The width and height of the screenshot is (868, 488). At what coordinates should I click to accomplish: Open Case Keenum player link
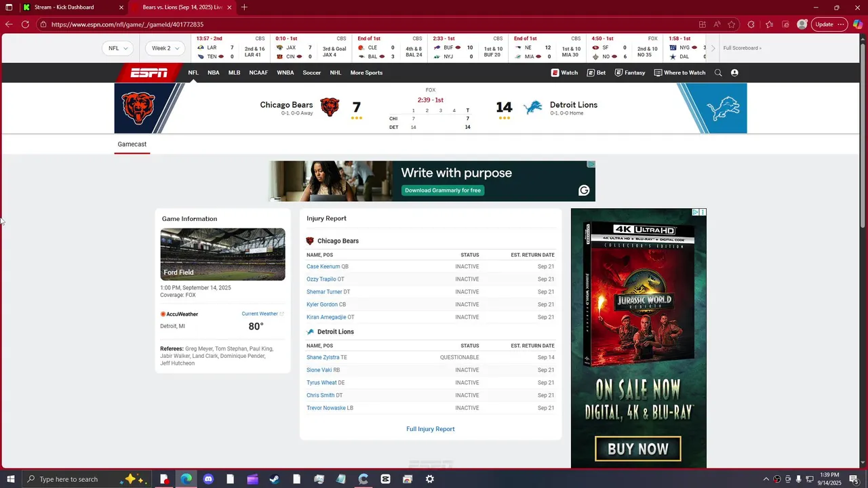323,266
